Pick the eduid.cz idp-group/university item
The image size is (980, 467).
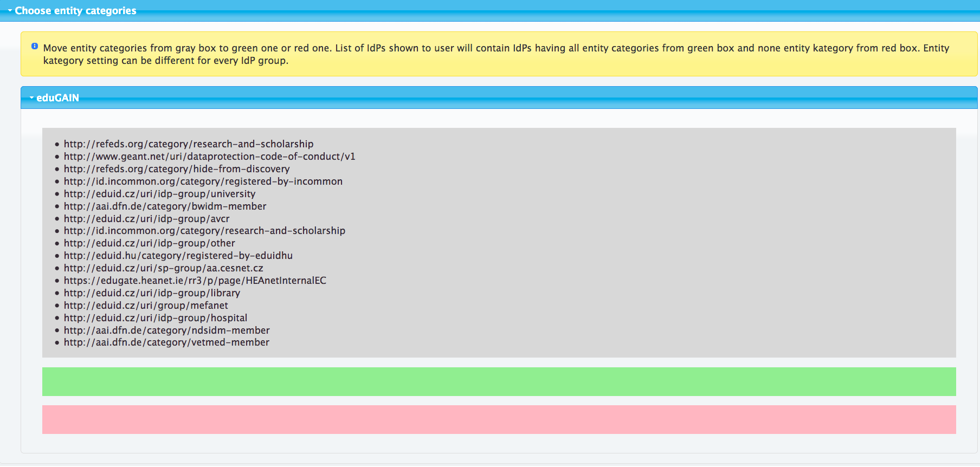[159, 194]
